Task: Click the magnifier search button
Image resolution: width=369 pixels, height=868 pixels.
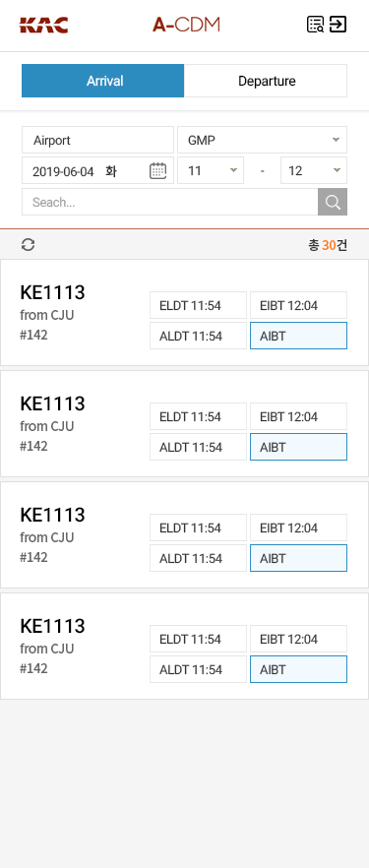Action: pyautogui.click(x=333, y=202)
